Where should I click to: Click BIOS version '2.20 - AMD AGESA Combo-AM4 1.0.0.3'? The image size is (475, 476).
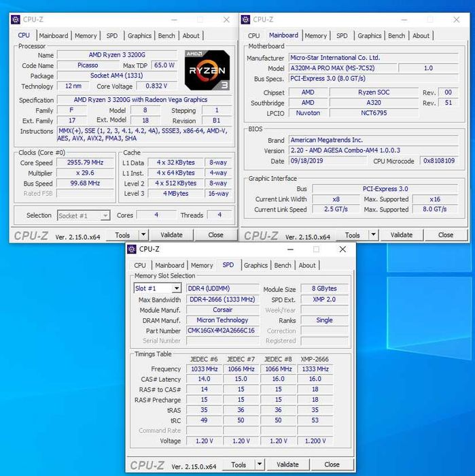pos(373,150)
